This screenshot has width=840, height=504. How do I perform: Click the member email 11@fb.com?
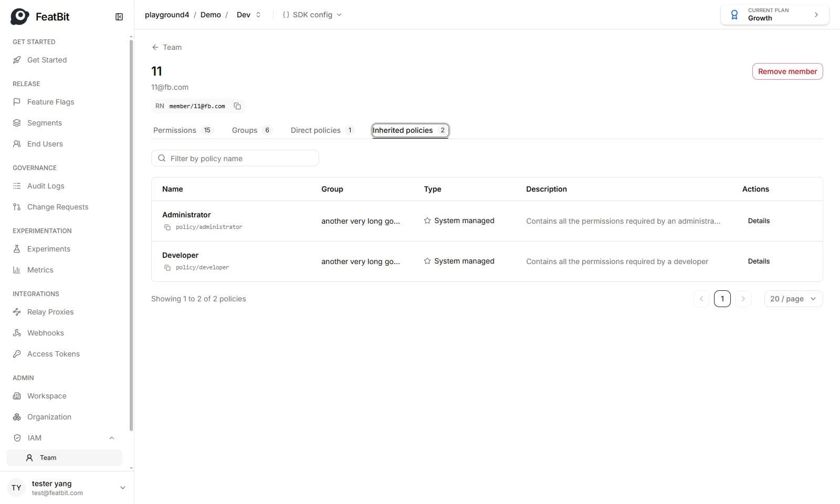tap(170, 87)
